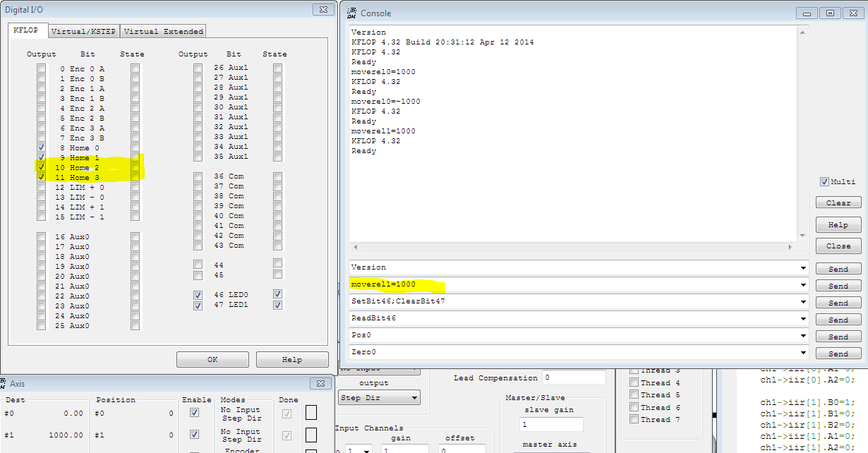Send the Zero0 command
868x453 pixels.
[x=838, y=354]
